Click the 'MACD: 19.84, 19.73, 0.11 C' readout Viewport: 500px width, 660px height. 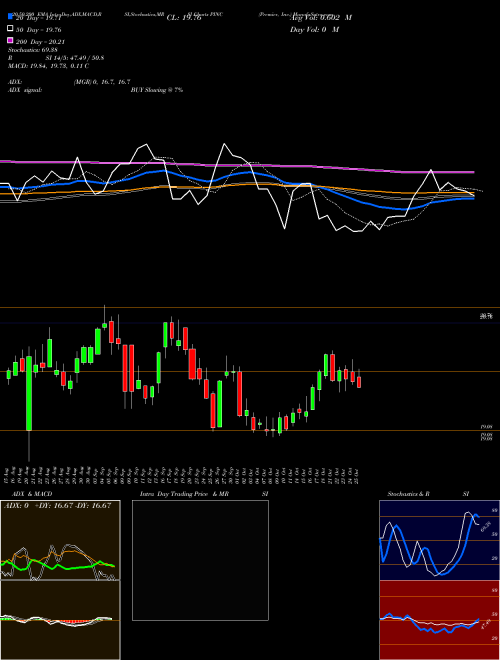click(48, 66)
